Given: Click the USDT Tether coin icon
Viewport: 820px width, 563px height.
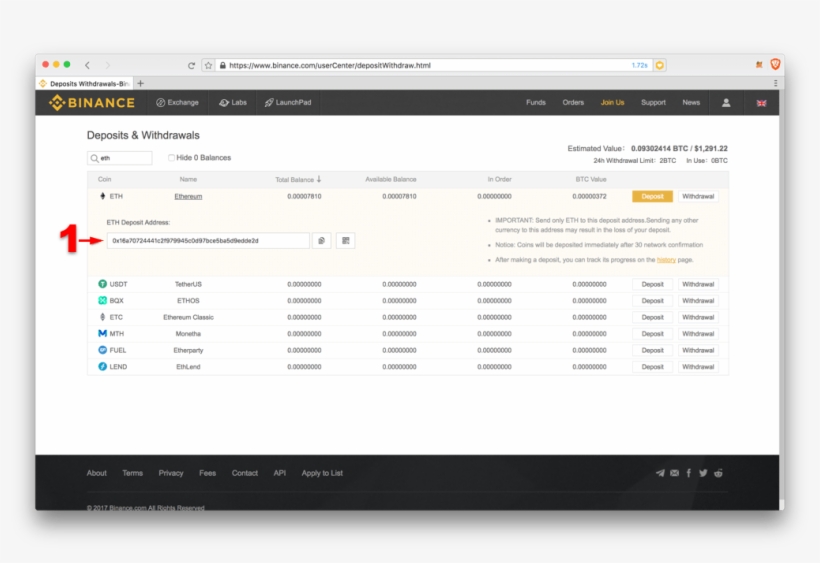Looking at the screenshot, I should 102,284.
